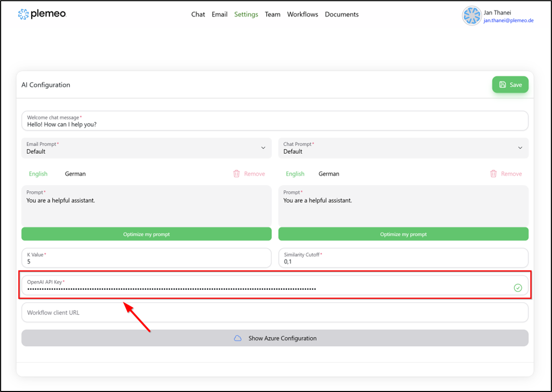Click the trash icon next to Email Prompt Remove

point(236,173)
